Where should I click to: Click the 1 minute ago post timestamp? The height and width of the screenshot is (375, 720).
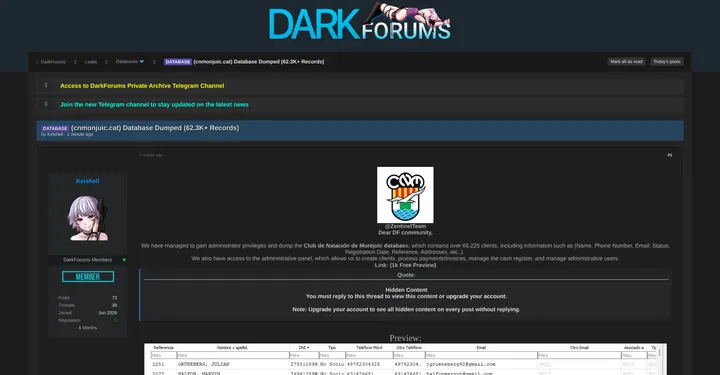[151, 155]
